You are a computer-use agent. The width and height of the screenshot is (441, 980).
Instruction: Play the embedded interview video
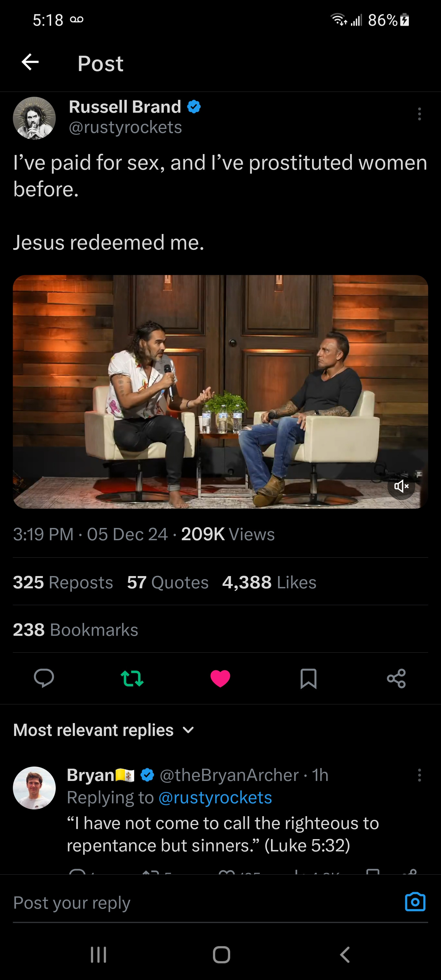coord(220,391)
